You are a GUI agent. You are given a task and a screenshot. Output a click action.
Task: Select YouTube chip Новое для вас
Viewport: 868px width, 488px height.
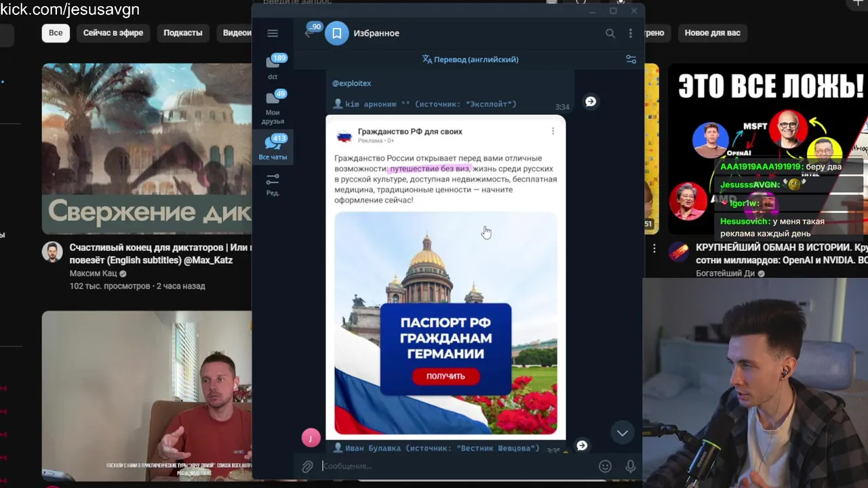coord(712,33)
